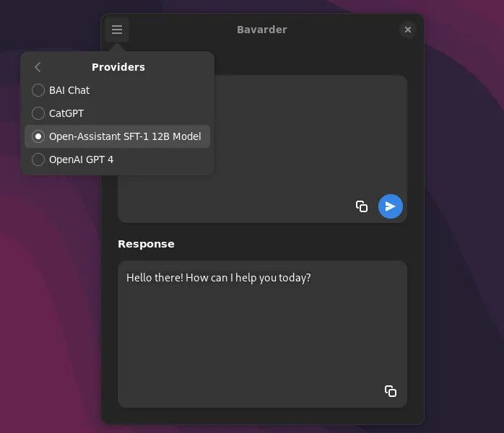Copy the response text with the copy icon
This screenshot has width=504, height=433.
tap(391, 391)
